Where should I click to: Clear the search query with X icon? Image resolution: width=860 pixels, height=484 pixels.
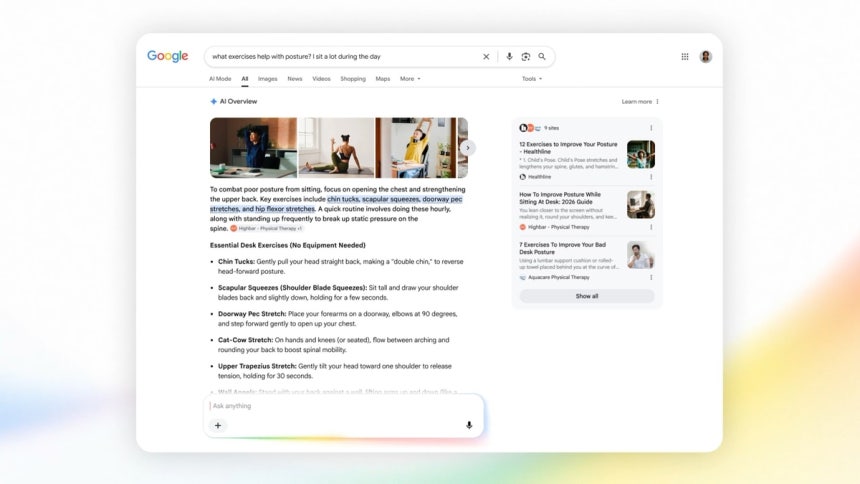(x=486, y=57)
